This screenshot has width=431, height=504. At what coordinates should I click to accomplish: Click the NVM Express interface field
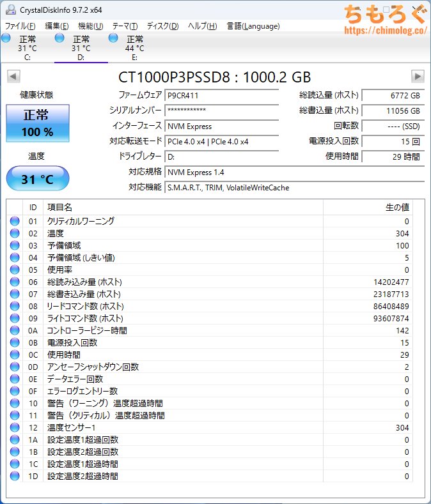click(221, 126)
